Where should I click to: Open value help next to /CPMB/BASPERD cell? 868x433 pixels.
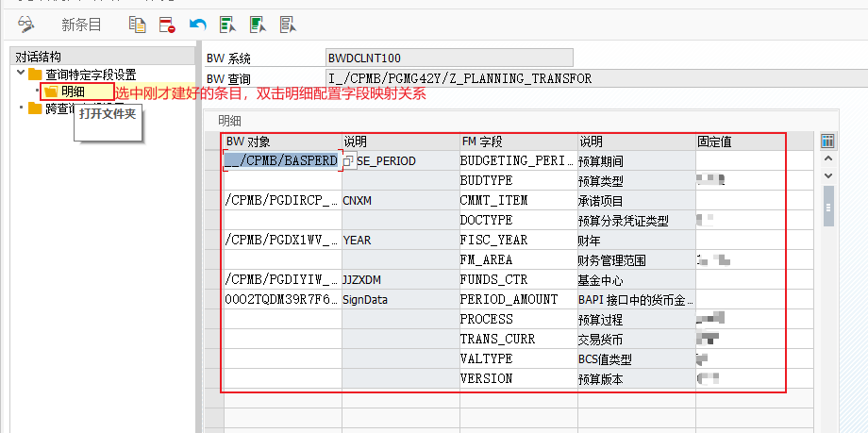click(x=348, y=160)
